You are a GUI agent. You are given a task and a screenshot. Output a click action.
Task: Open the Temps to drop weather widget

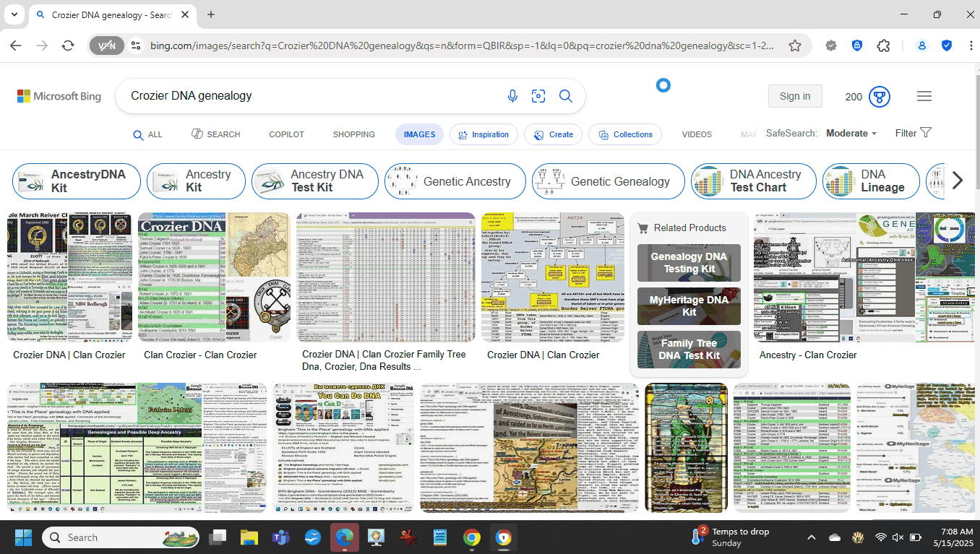(730, 537)
